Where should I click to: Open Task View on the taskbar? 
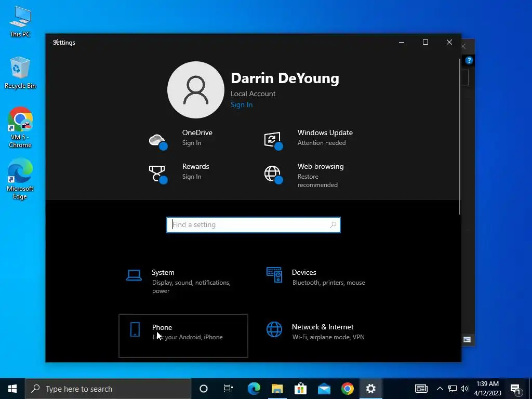pyautogui.click(x=229, y=389)
